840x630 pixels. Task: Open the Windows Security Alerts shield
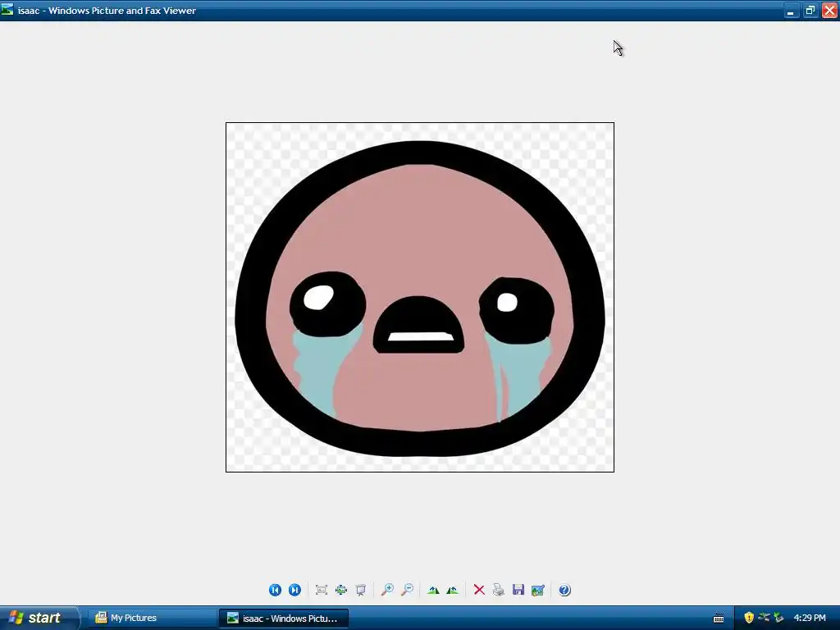pyautogui.click(x=749, y=618)
